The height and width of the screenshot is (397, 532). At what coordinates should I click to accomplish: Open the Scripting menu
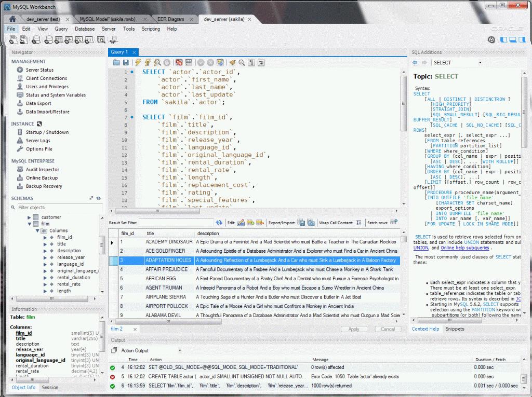coord(151,29)
